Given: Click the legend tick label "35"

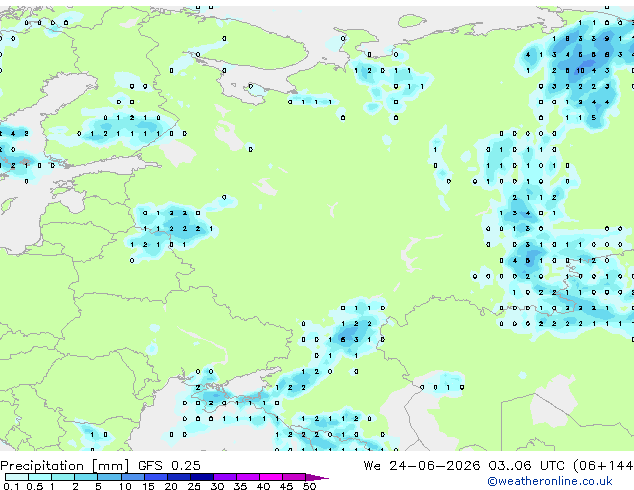Looking at the screenshot, I should point(240,486).
